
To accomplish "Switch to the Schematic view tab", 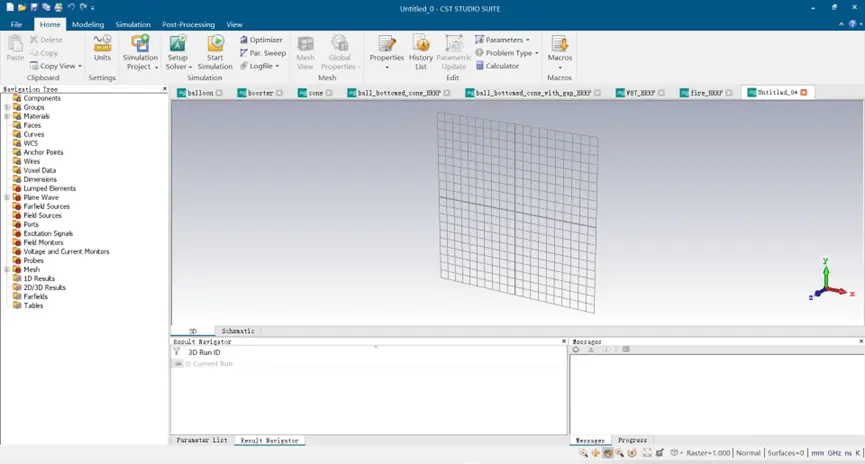I will 238,331.
